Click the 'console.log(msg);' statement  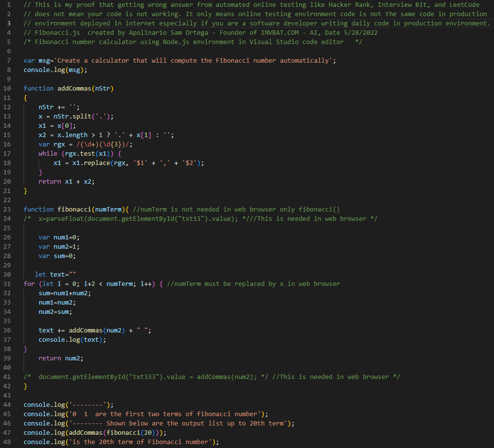click(55, 70)
